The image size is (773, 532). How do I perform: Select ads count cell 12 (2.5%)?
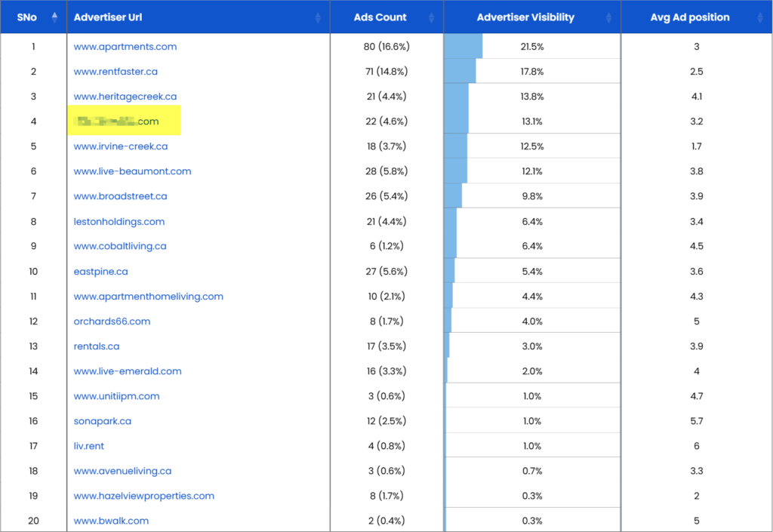pos(386,421)
